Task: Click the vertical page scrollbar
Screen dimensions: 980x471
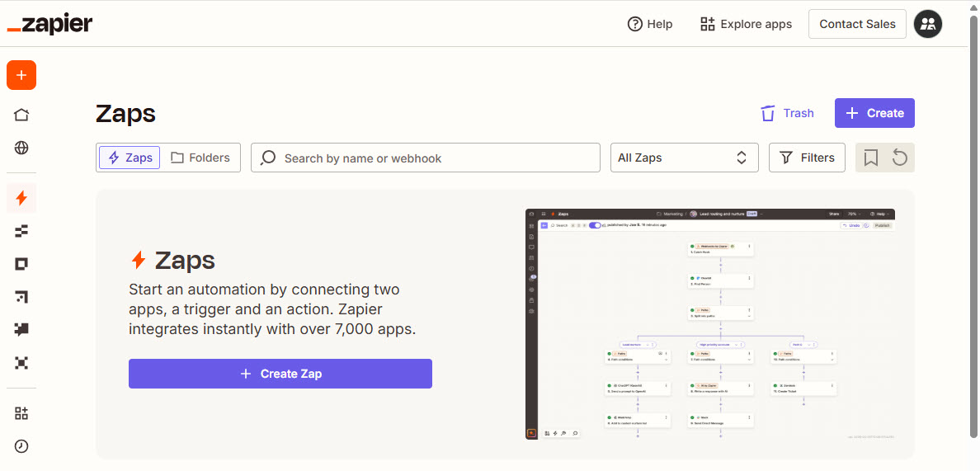Action: pyautogui.click(x=973, y=228)
